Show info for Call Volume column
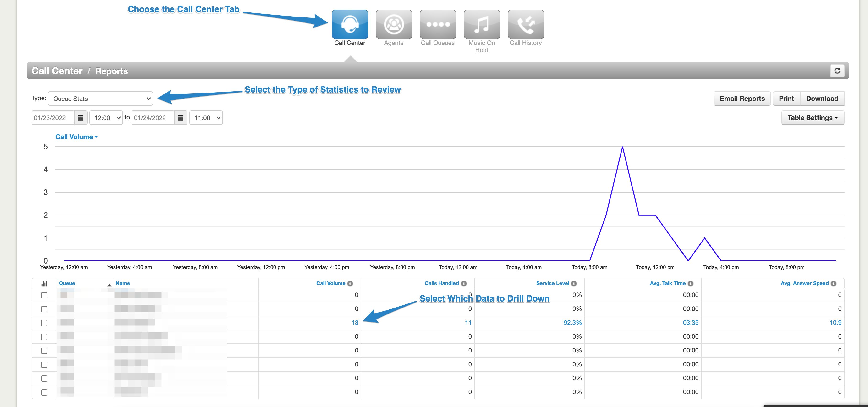Viewport: 868px width, 407px height. tap(350, 283)
